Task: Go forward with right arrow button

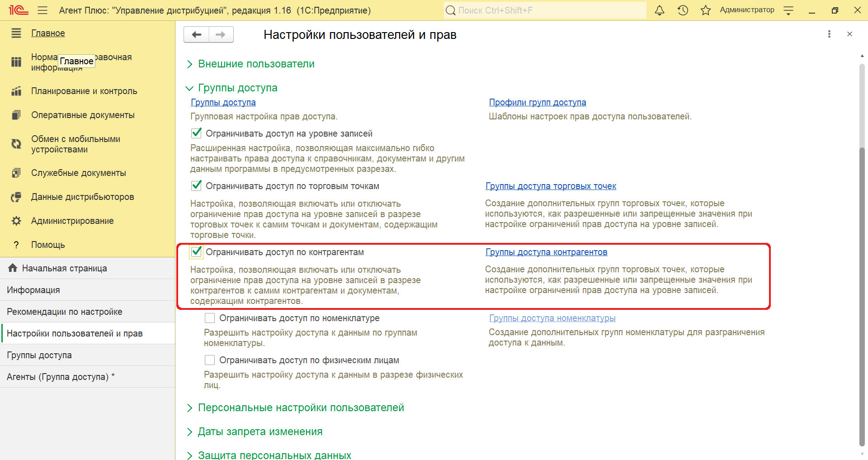Action: [221, 34]
